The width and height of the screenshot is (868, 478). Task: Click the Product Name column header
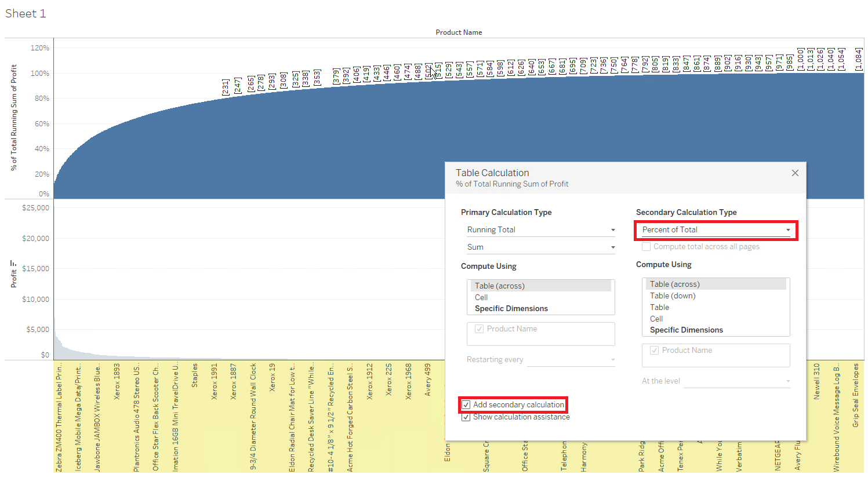pyautogui.click(x=459, y=32)
